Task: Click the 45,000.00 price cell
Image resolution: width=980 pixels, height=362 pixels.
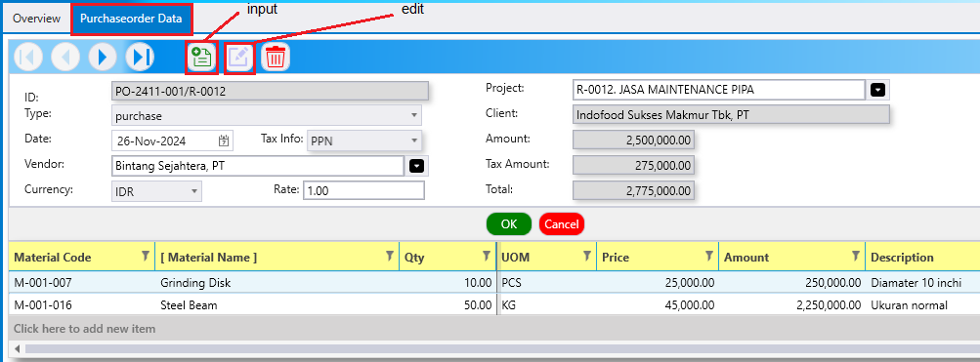Action: click(658, 305)
